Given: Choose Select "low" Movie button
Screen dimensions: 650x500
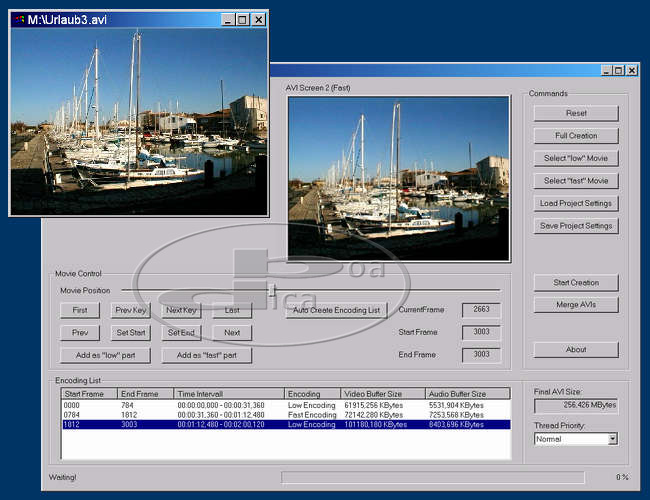Looking at the screenshot, I should coord(576,158).
